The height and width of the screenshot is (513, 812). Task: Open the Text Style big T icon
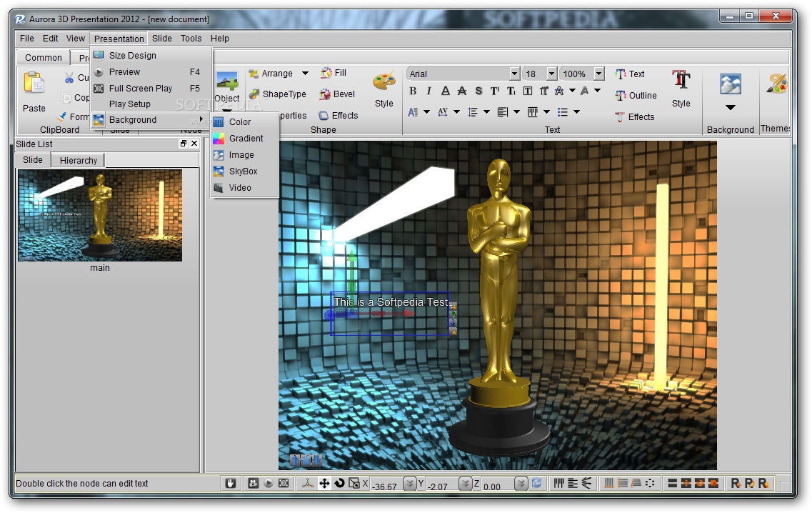tap(681, 80)
